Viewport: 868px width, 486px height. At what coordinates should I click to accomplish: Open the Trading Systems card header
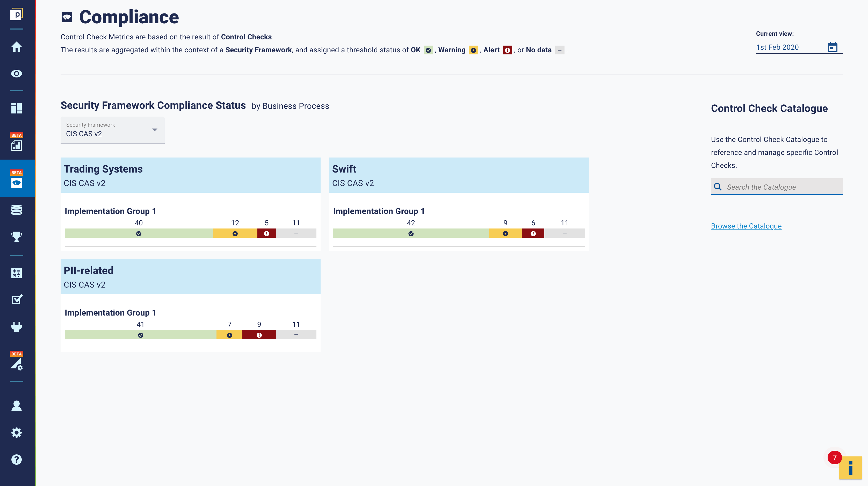(190, 175)
